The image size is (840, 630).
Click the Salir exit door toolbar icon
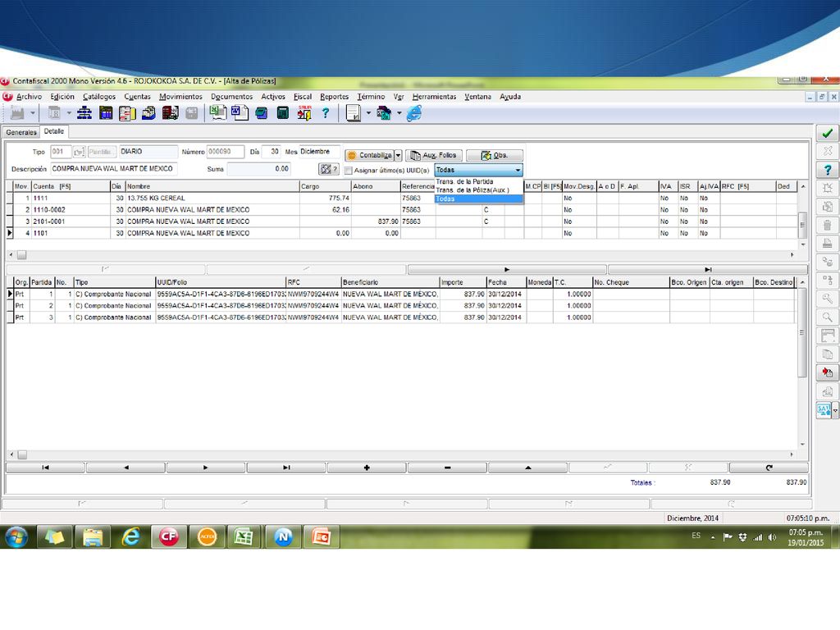coord(304,113)
